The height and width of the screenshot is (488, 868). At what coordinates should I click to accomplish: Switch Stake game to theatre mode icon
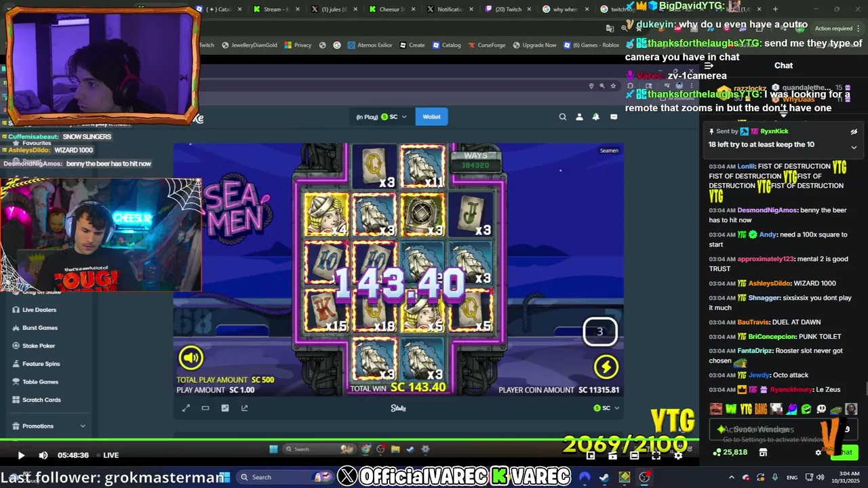[205, 408]
